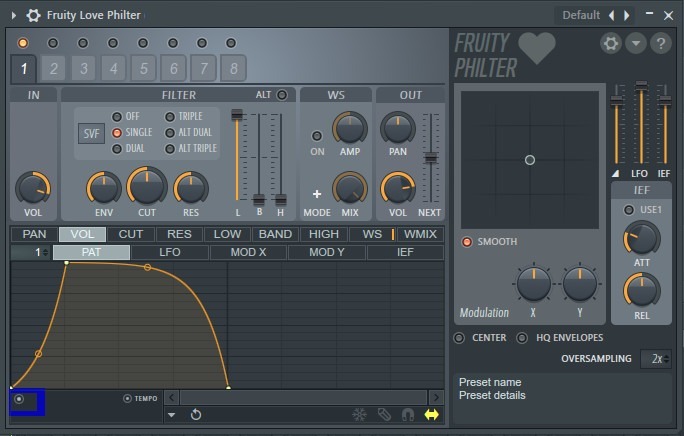
Task: Open the envelope options dropdown arrow
Action: coord(171,415)
